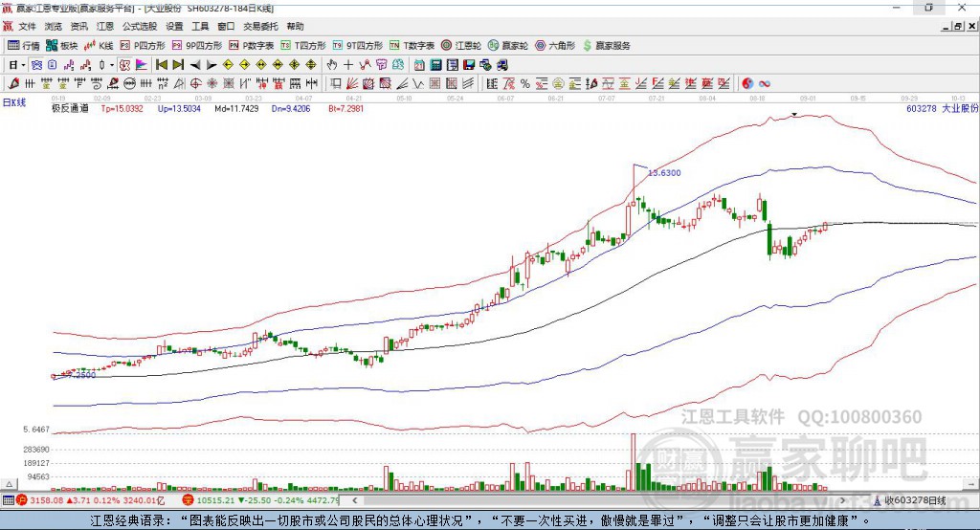
Task: Click the horizontal scrollbar left arrow
Action: tap(354, 500)
